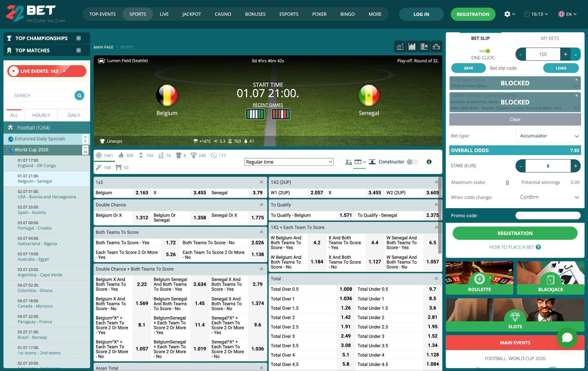Open the Blackjack game tile
The width and height of the screenshot is (588, 371).
pos(550,278)
